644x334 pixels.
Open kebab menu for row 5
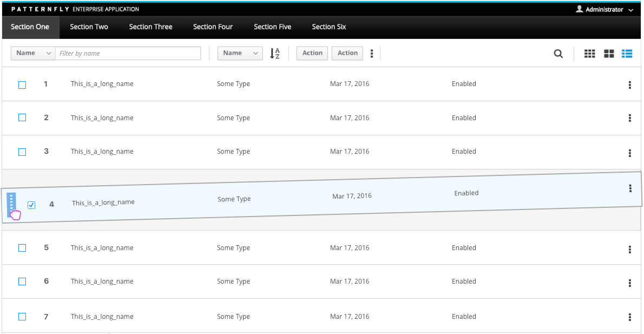click(629, 250)
